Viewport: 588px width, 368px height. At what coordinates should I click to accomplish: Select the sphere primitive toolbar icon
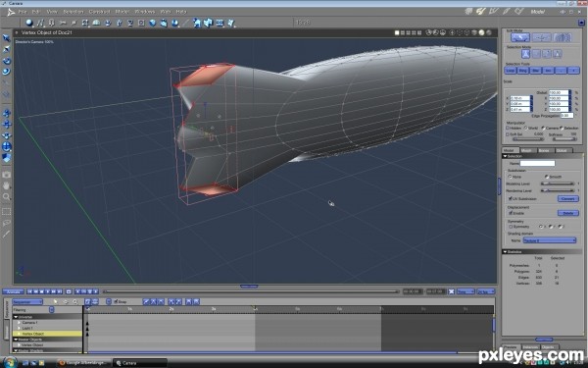tap(29, 23)
